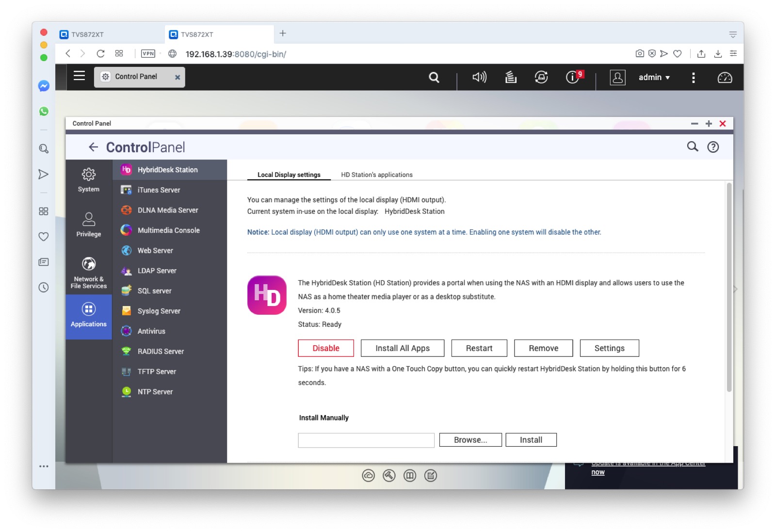Open LDAP Server settings
Image resolution: width=776 pixels, height=532 pixels.
(170, 271)
